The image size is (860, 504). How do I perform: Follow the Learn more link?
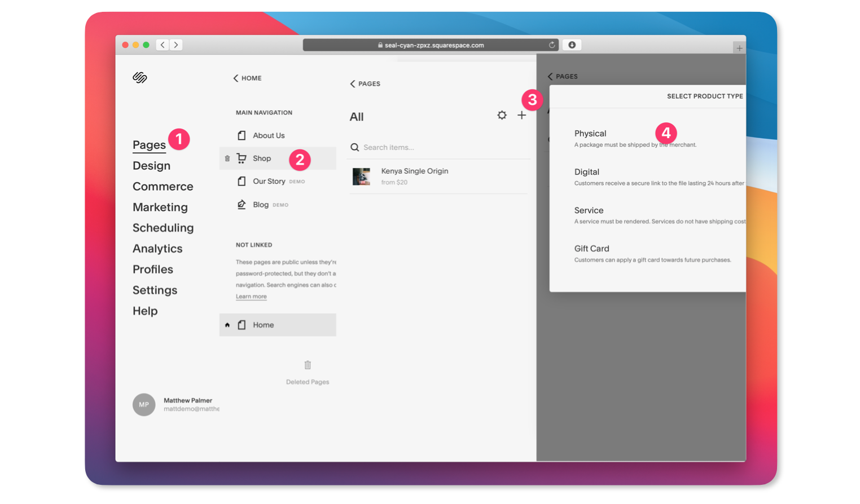tap(251, 297)
